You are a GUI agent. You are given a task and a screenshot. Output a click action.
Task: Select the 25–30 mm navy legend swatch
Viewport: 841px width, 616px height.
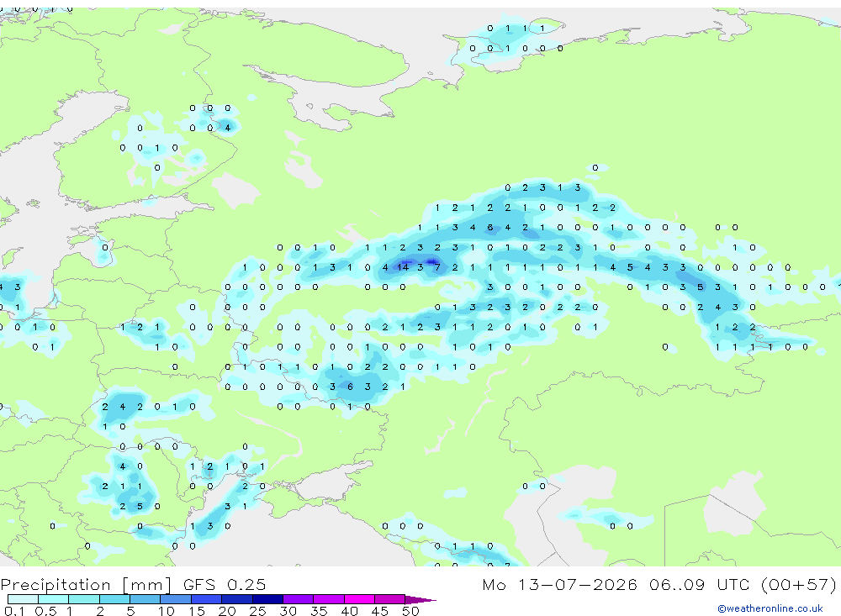[x=267, y=599]
